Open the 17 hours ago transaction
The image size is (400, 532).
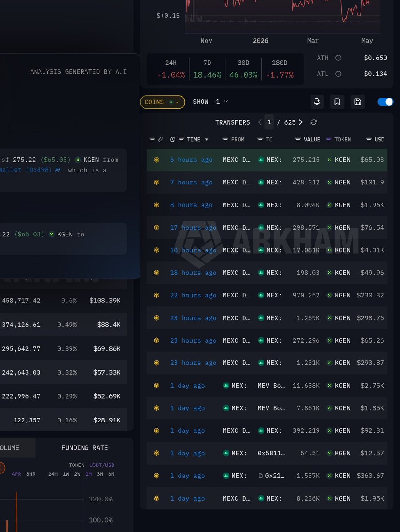[193, 228]
